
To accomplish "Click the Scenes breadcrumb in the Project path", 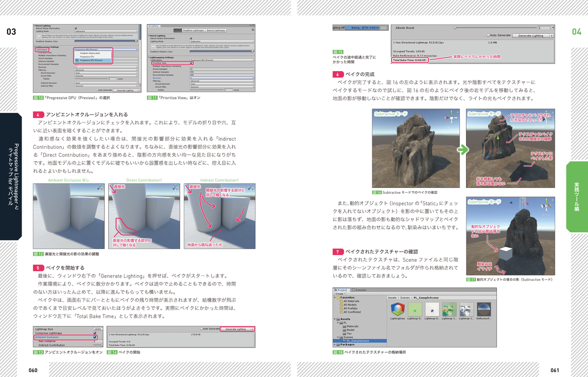I will click(405, 298).
